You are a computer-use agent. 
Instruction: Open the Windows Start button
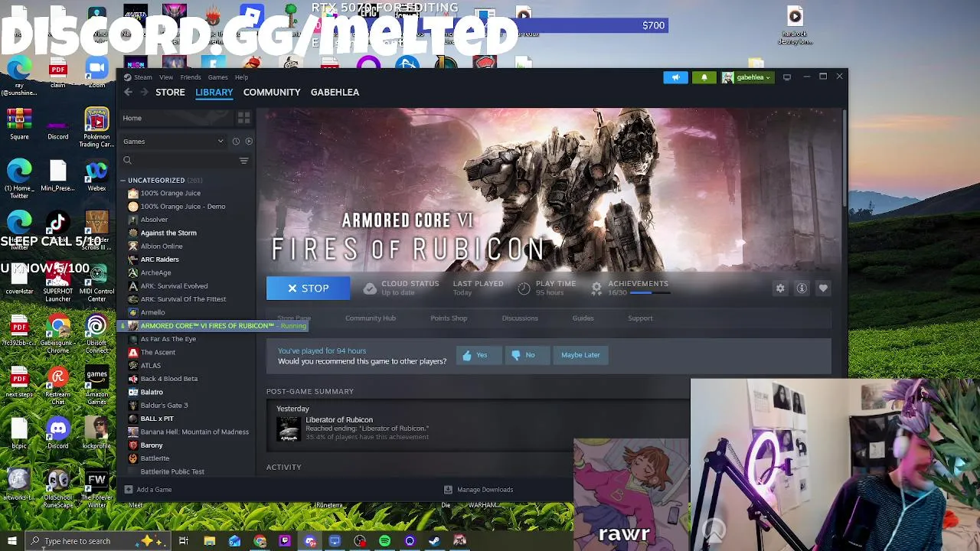[12, 541]
